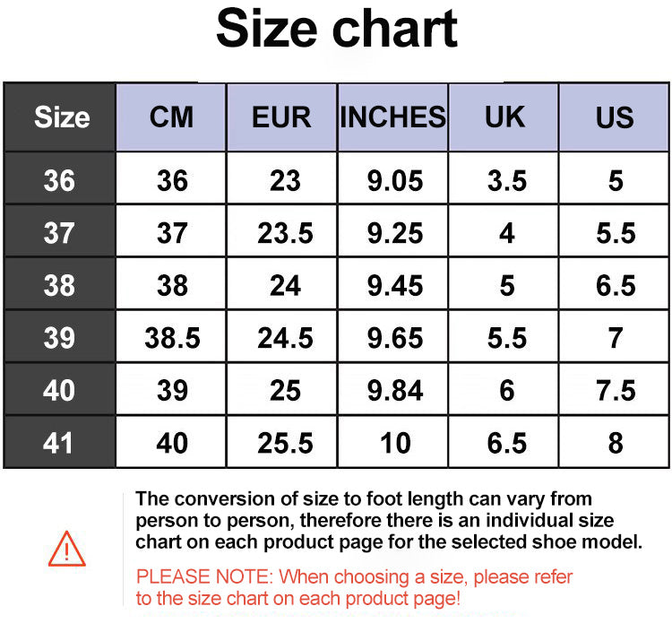Click the Size chart title

click(337, 29)
